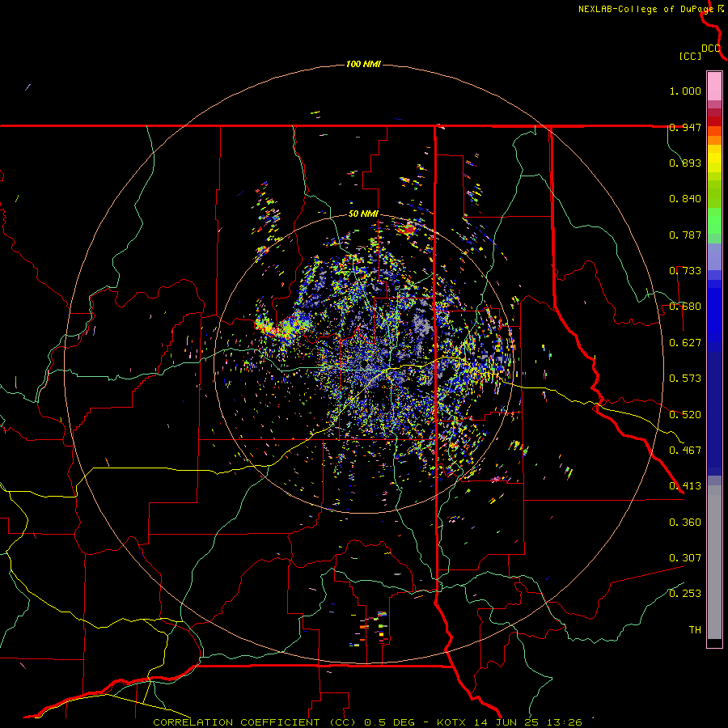
Task: Select the 0.413 scale value
Action: pyautogui.click(x=685, y=486)
